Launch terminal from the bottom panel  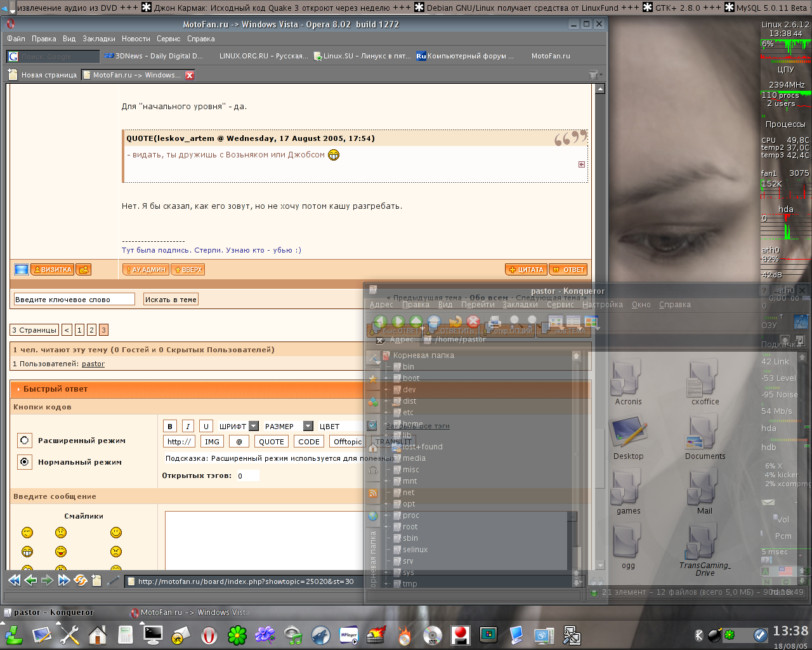pyautogui.click(x=153, y=635)
